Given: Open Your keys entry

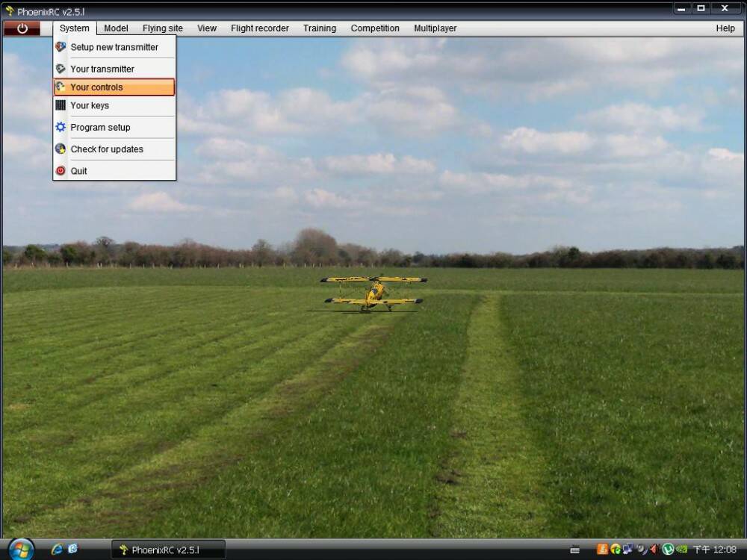Looking at the screenshot, I should coord(114,105).
